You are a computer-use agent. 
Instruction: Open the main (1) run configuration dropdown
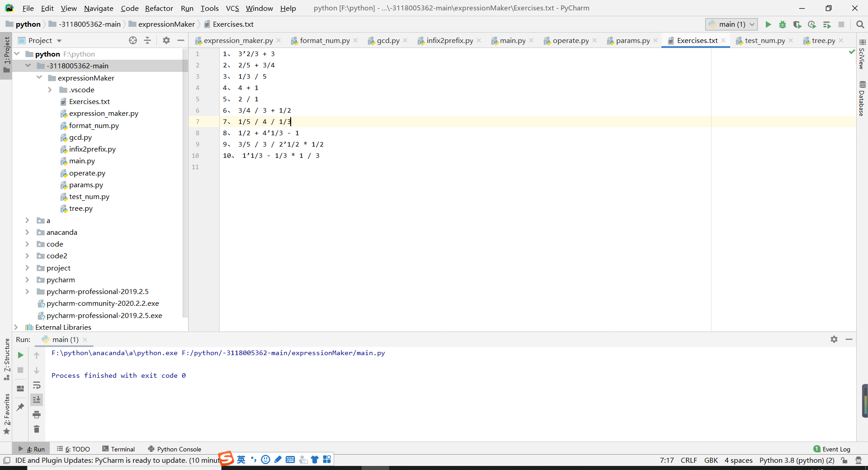(731, 24)
